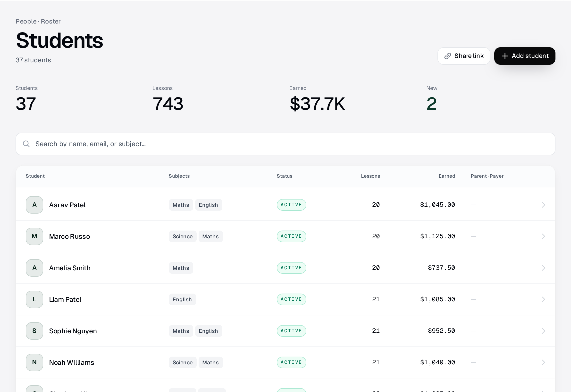
Task: Select Liam Patel's L avatar
Action: click(34, 299)
